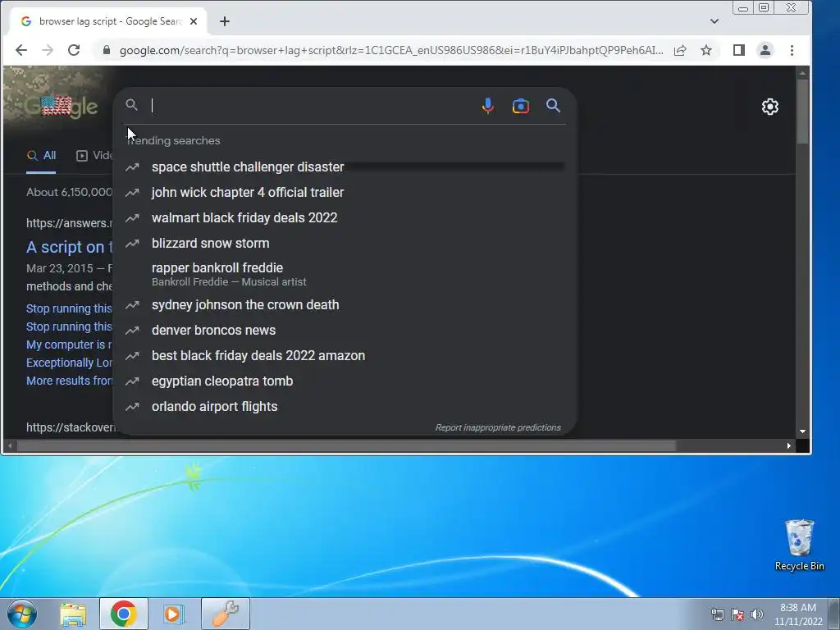Open 'More results from' link

pyautogui.click(x=69, y=381)
